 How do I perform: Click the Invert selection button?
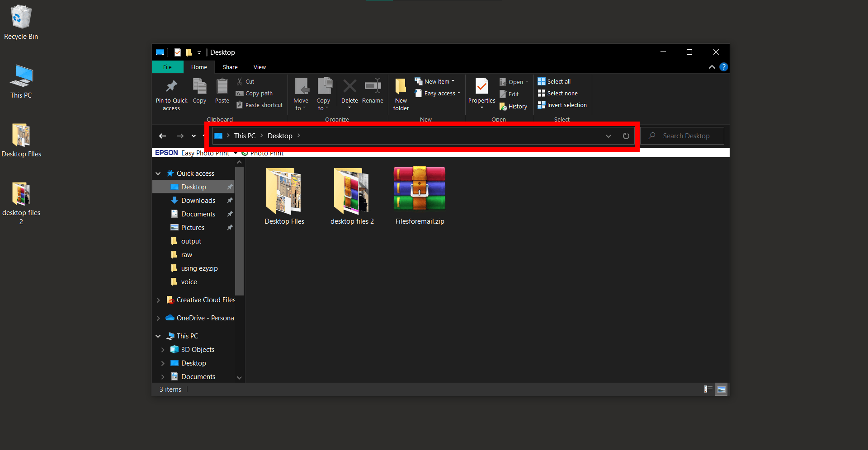coord(562,105)
